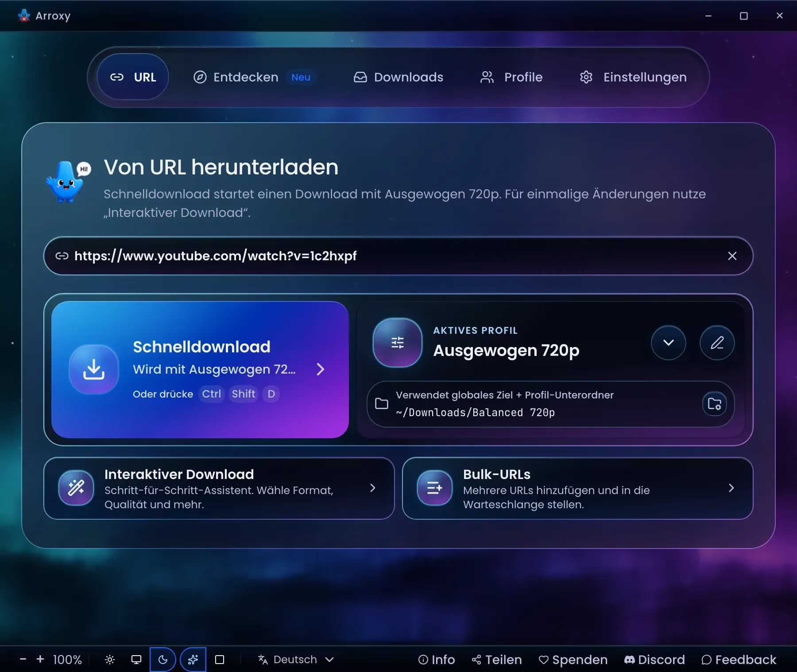Minimize the Arroxy window
The height and width of the screenshot is (672, 797).
(x=708, y=15)
